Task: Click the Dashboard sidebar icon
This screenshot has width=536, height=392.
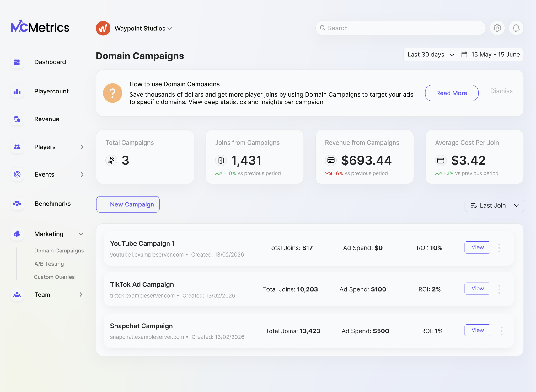Action: 17,62
